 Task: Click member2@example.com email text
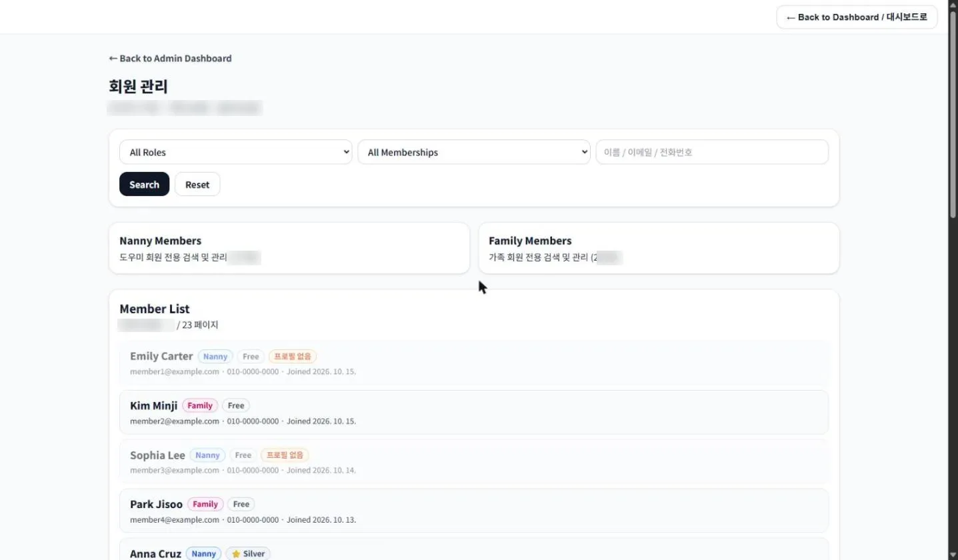175,421
